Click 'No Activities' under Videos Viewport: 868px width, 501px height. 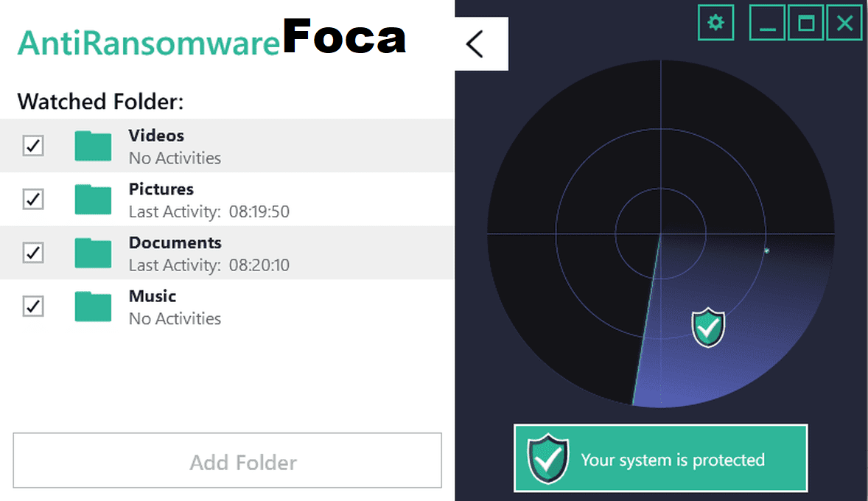pyautogui.click(x=175, y=158)
